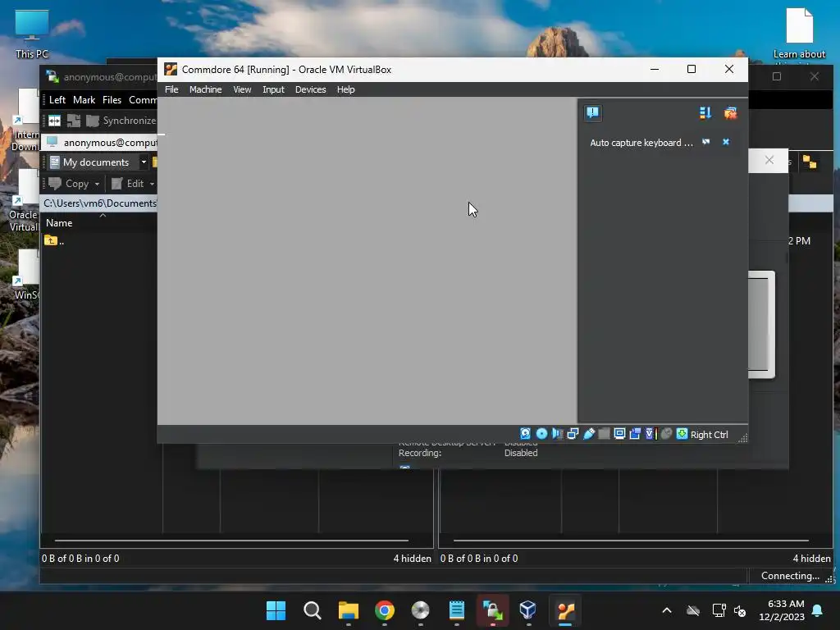Expand the Auto capture keyboard notification details

tap(706, 142)
